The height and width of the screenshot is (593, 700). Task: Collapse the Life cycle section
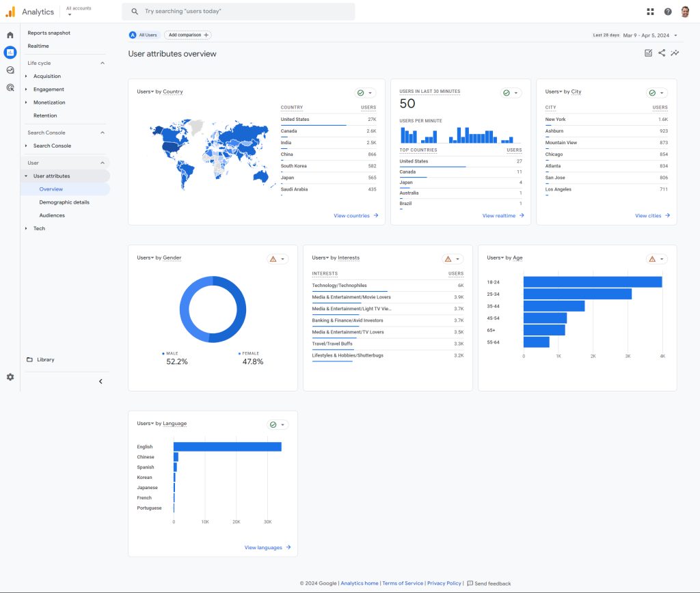pyautogui.click(x=103, y=64)
